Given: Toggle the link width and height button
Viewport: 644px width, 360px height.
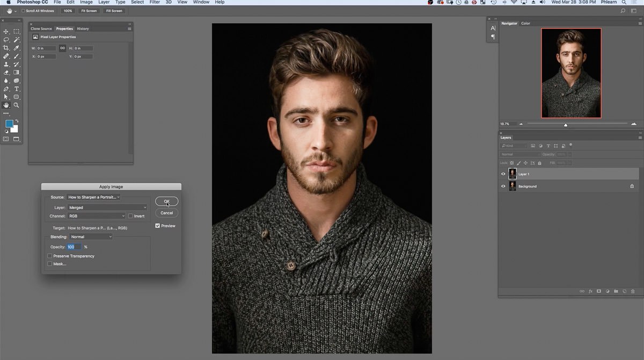Looking at the screenshot, I should pyautogui.click(x=62, y=48).
